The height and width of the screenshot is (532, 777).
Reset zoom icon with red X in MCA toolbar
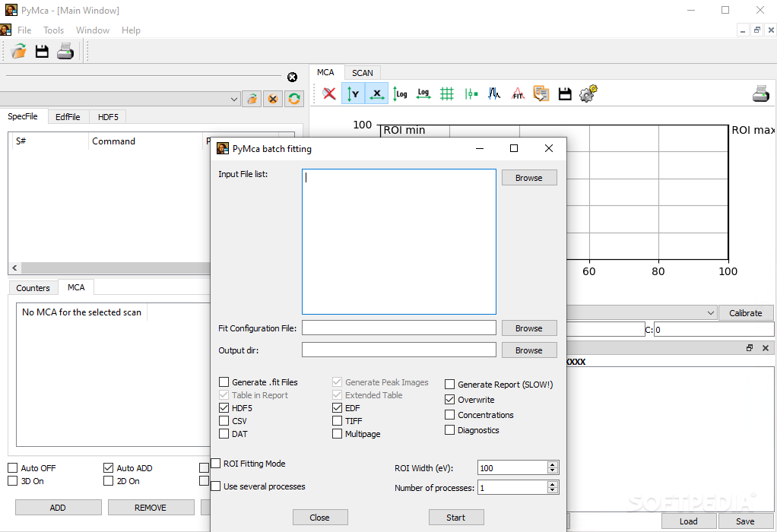[329, 93]
